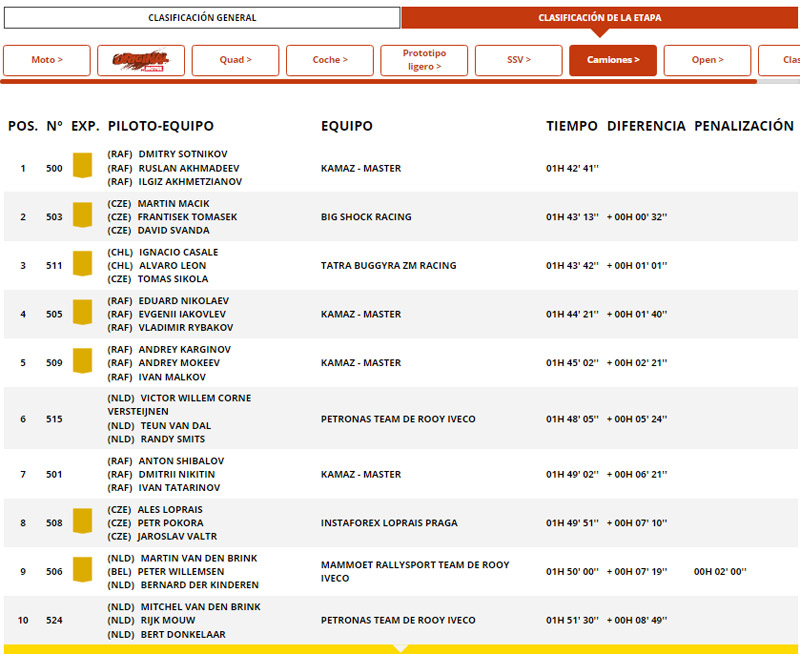Click yellow EXP badge for truck 500

coord(82,167)
